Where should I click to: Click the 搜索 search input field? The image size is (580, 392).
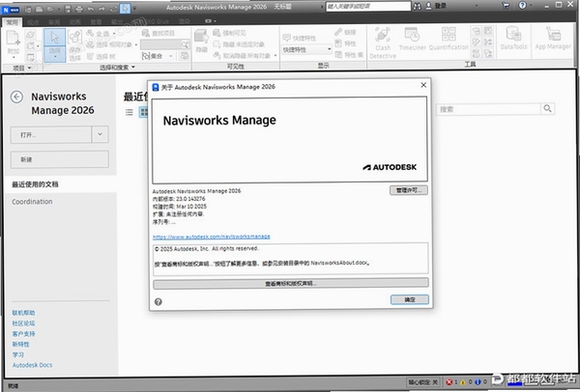(x=488, y=109)
